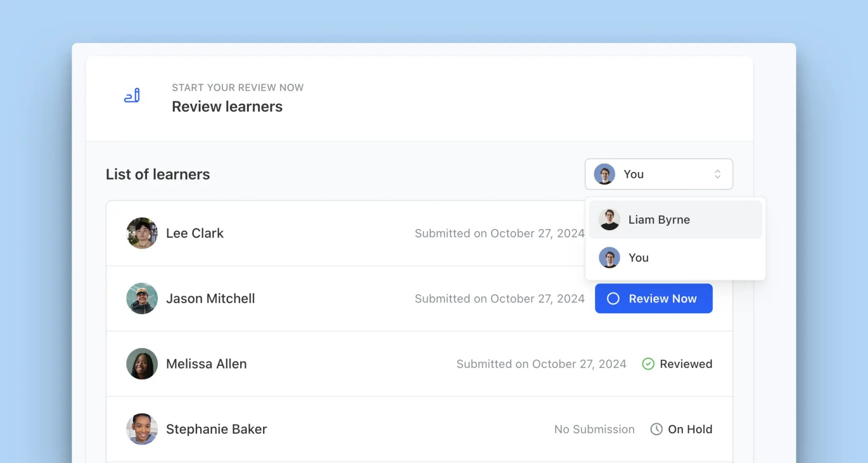The image size is (868, 463).
Task: Click the On Hold status label
Action: pyautogui.click(x=690, y=429)
